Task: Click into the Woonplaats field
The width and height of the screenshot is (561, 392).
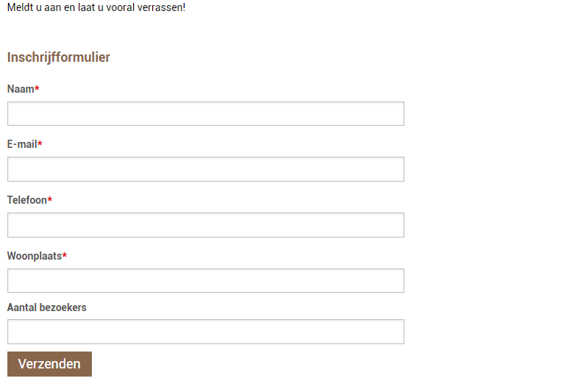Action: (205, 281)
